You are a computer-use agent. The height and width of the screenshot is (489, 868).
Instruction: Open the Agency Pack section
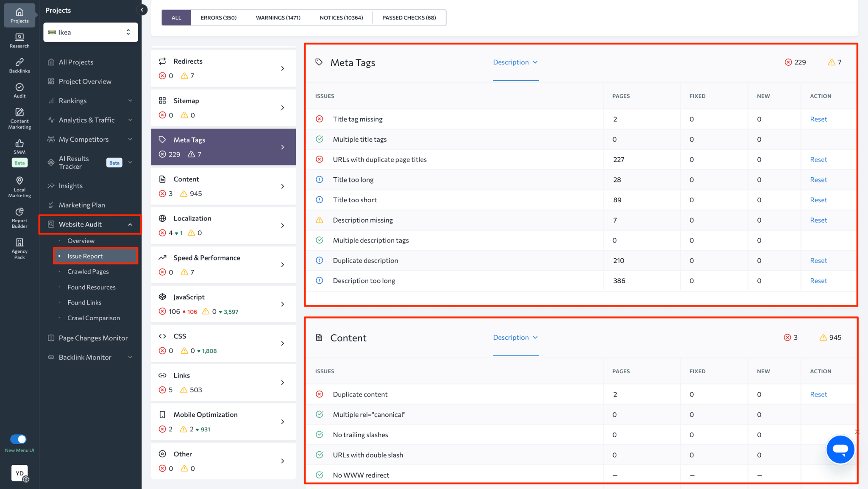tap(19, 248)
